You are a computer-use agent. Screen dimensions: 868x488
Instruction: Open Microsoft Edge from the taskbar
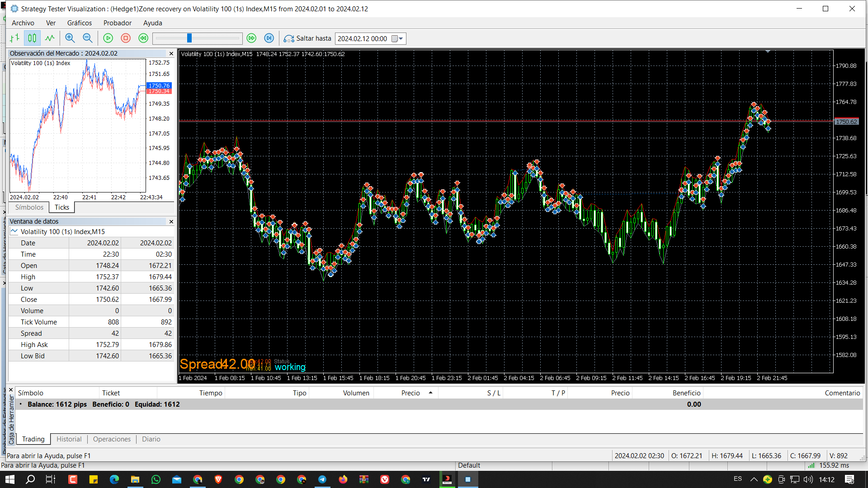click(114, 479)
